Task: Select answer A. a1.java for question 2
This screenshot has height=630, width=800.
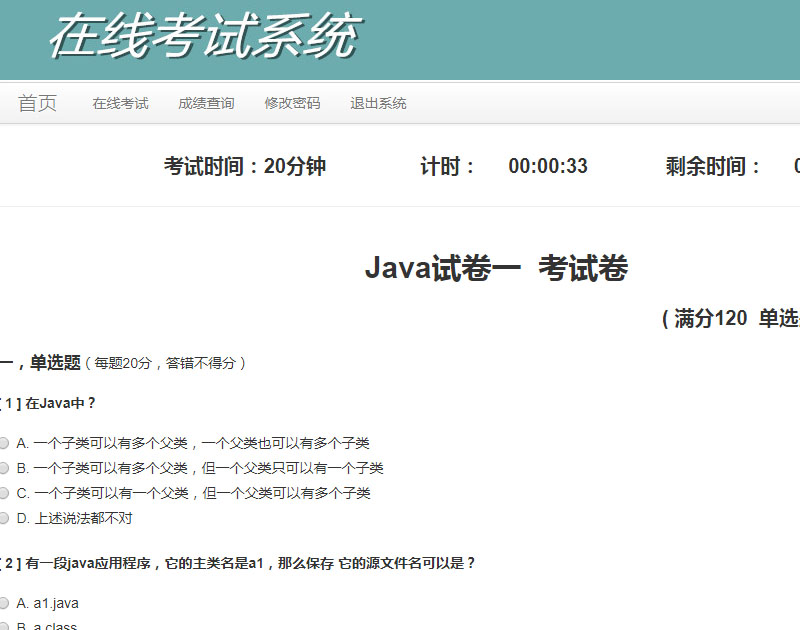Action: (x=4, y=603)
